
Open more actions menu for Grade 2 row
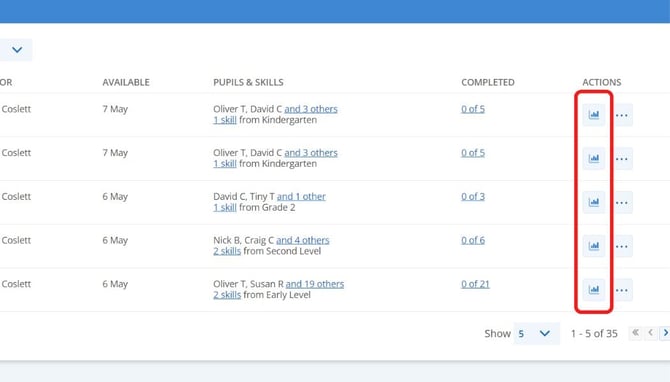(622, 202)
